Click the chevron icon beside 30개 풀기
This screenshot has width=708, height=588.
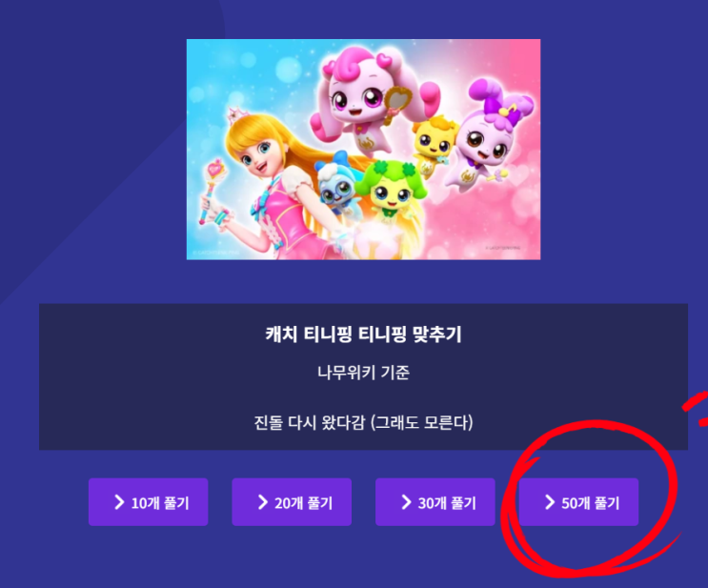coord(406,501)
